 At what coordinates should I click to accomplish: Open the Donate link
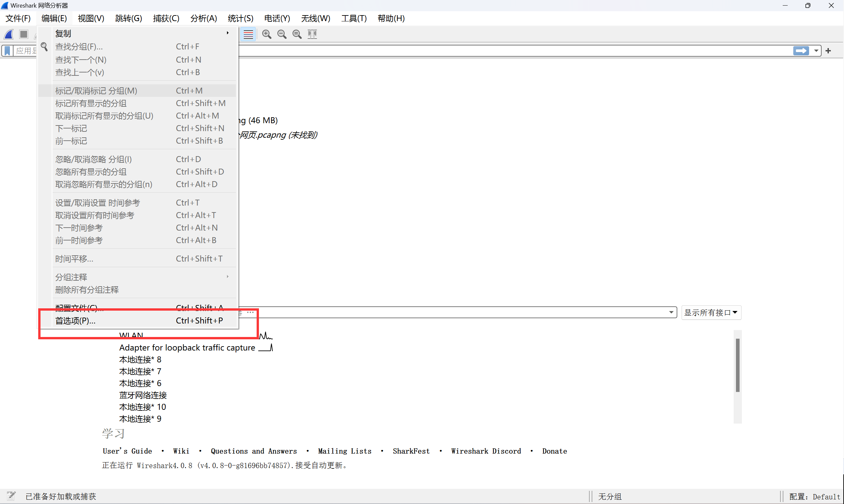554,451
